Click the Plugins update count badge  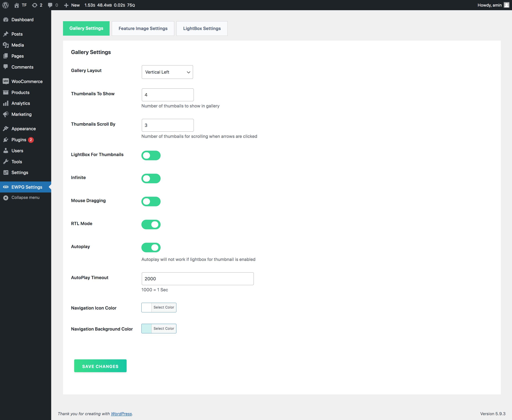click(31, 140)
